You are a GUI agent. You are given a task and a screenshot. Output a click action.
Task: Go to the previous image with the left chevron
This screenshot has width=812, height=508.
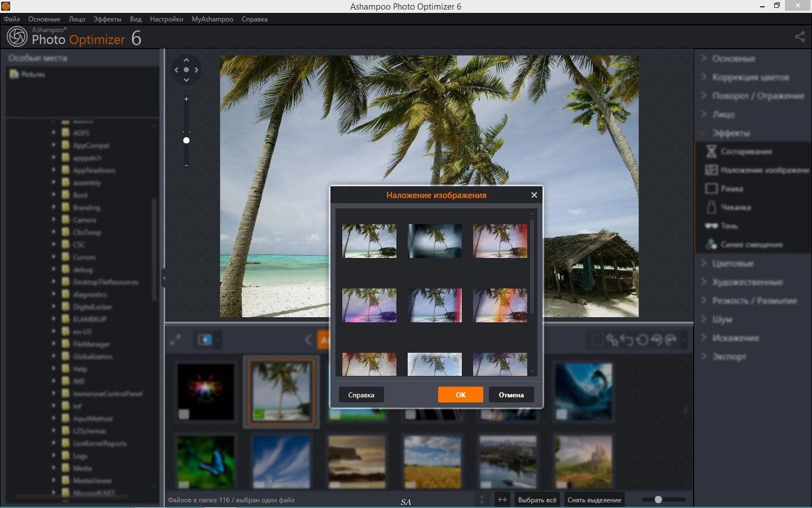[308, 340]
